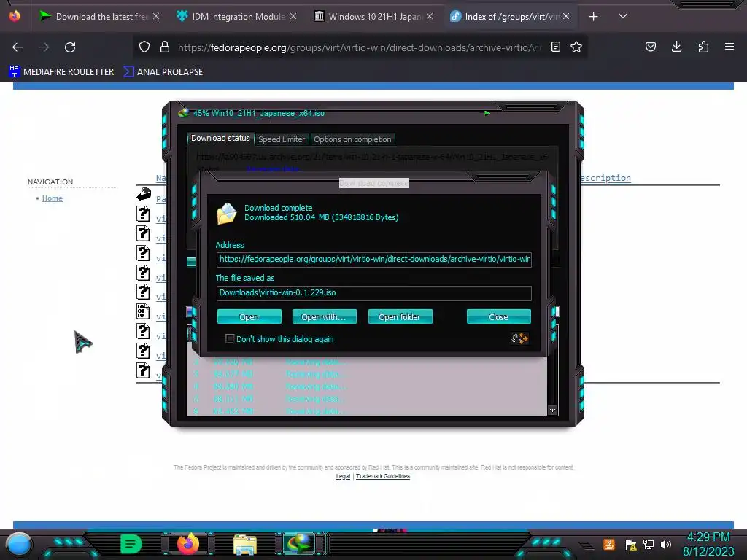The image size is (747, 560).
Task: Open the Start orb button
Action: [19, 544]
